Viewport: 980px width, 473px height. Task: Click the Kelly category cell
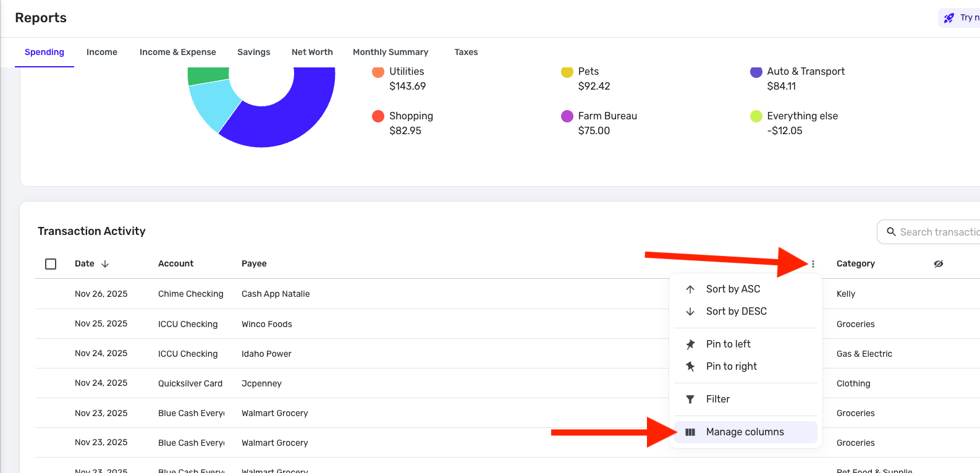click(x=846, y=294)
